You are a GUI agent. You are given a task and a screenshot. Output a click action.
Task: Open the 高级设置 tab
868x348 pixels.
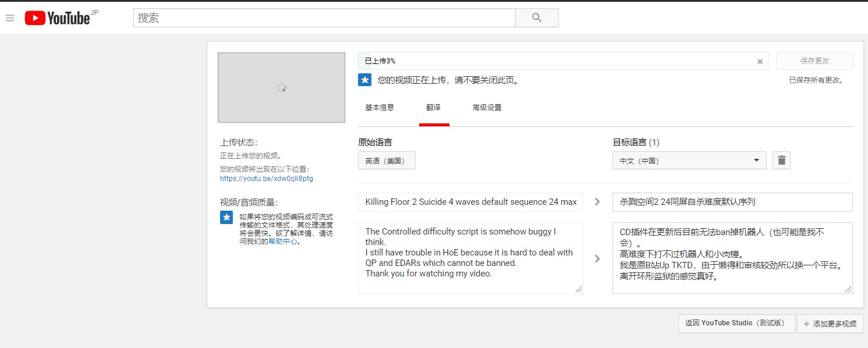coord(487,108)
